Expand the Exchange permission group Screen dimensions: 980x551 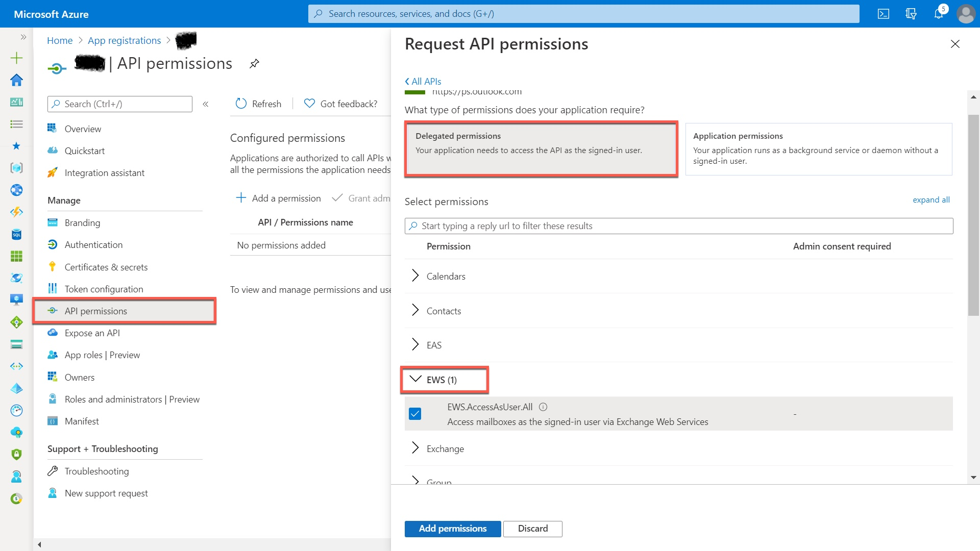click(x=415, y=448)
